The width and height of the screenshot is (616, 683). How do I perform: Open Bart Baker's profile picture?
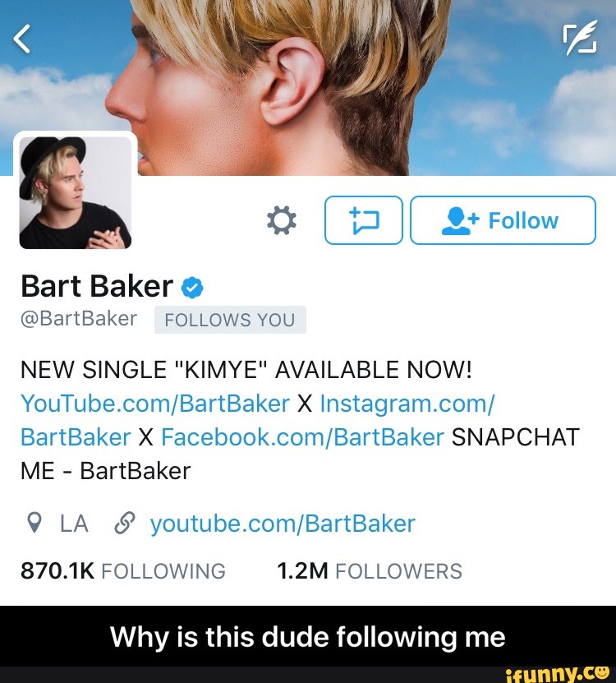click(76, 192)
